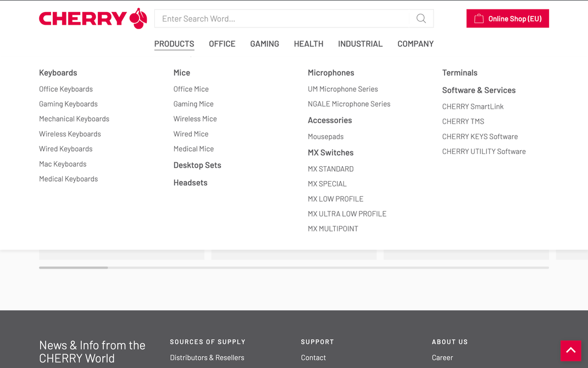Open Distributors & Resellers footer link

207,358
